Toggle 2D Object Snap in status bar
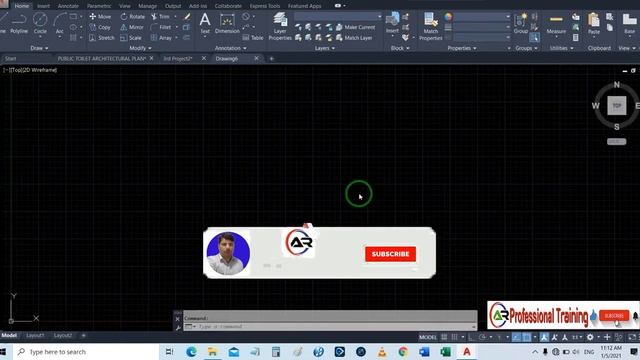This screenshot has width=640, height=360. tap(527, 337)
